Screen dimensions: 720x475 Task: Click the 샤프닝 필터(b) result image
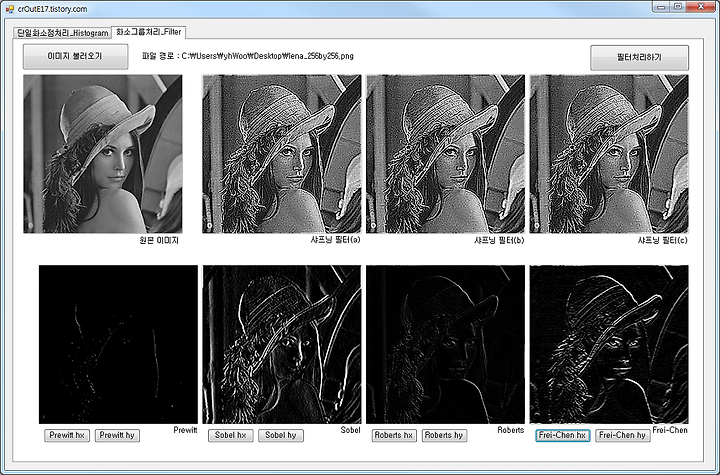[x=445, y=154]
